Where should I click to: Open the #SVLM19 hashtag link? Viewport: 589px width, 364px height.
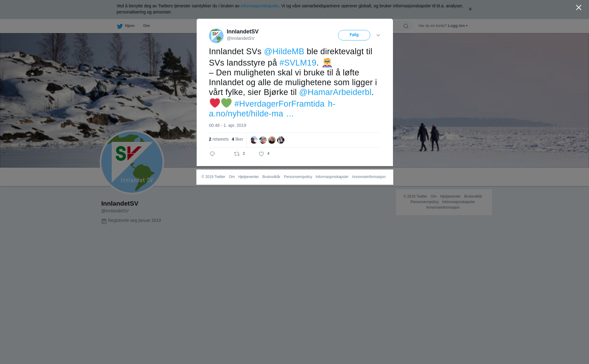[x=298, y=63]
